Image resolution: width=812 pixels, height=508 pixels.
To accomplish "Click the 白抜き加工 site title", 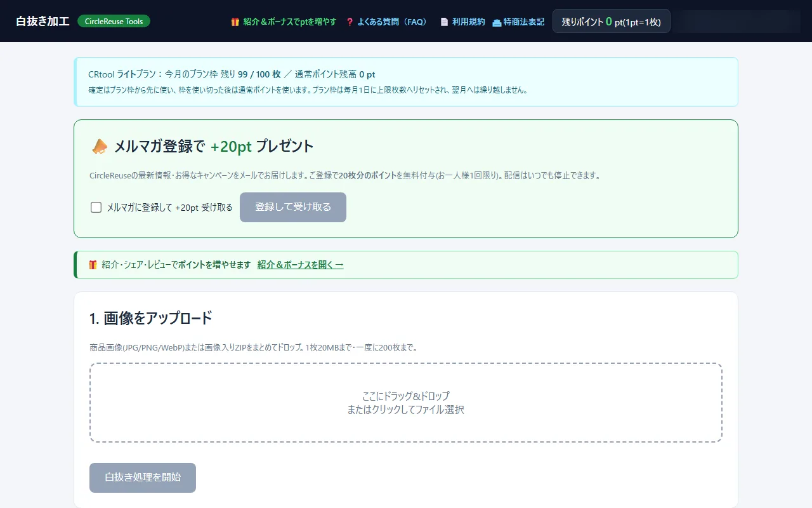I will [43, 21].
